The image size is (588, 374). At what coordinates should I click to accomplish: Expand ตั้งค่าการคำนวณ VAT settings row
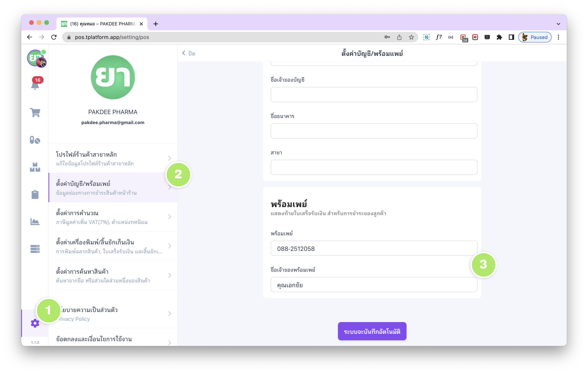(113, 217)
